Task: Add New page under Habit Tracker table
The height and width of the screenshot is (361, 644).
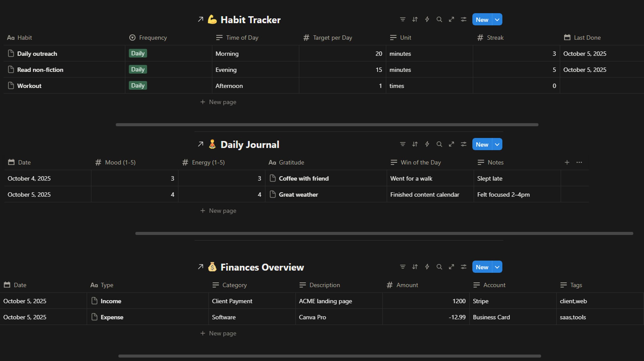Action: pyautogui.click(x=218, y=102)
